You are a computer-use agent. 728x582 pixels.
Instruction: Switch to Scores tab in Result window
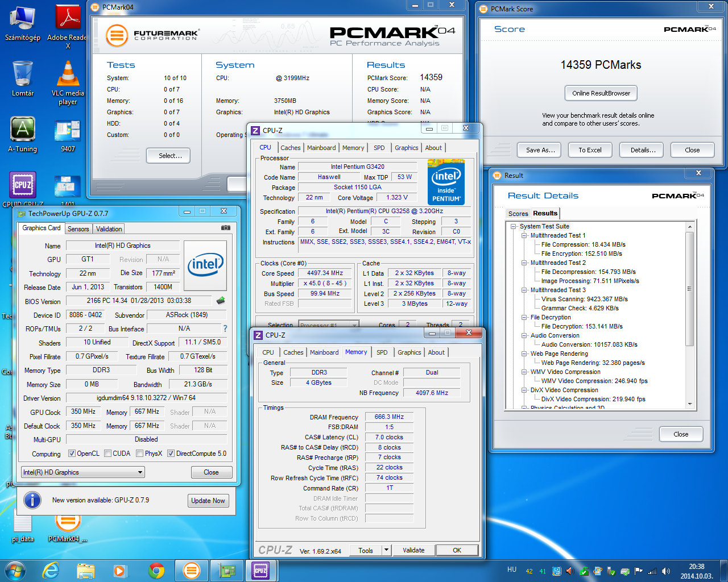pos(518,214)
